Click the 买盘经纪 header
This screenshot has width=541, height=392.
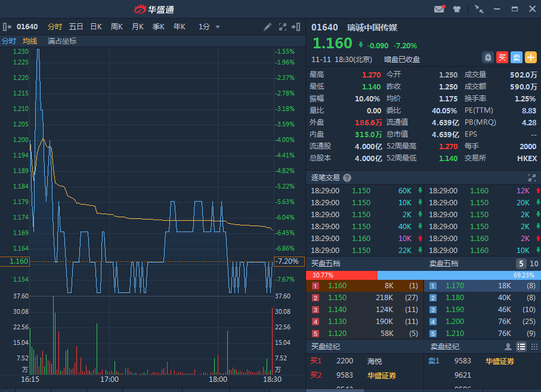(x=326, y=347)
